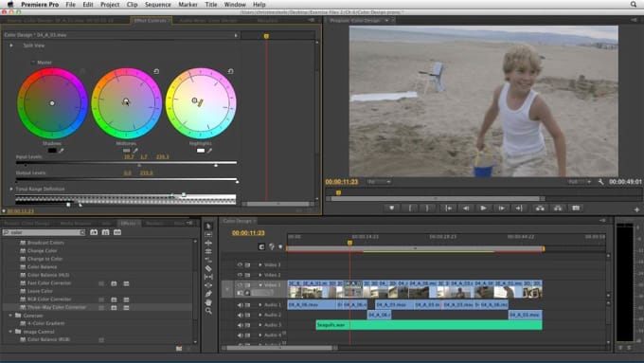
Task: Step forward one frame
Action: tap(501, 209)
